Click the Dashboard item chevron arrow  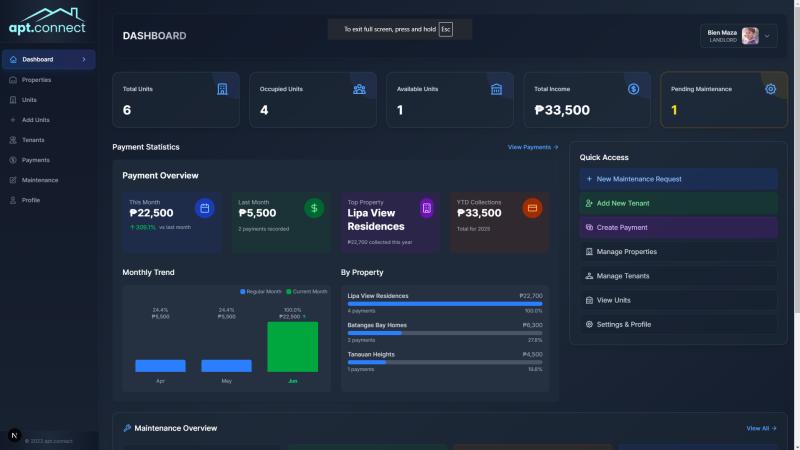[84, 59]
